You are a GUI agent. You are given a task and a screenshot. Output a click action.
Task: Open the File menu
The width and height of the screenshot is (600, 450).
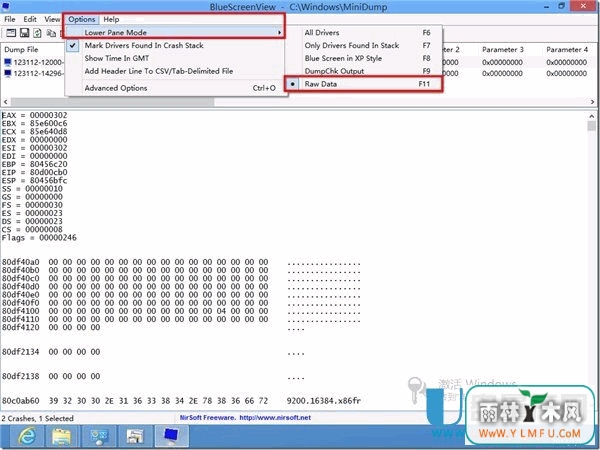[x=10, y=19]
